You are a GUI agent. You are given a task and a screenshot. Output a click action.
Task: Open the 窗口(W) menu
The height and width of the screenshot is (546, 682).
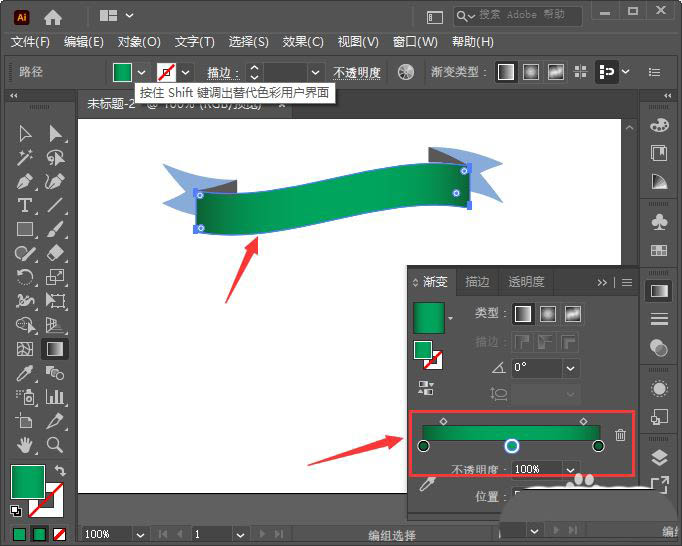415,42
